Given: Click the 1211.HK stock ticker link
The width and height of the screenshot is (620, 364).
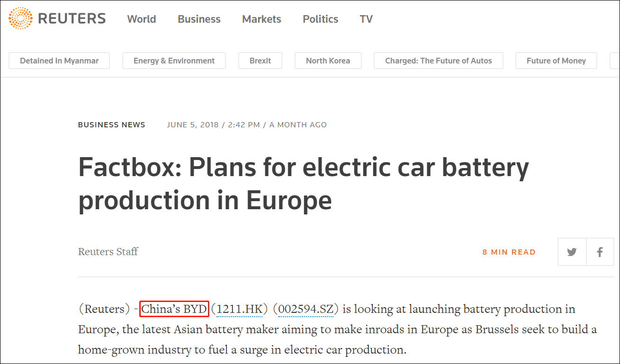Looking at the screenshot, I should click(239, 309).
